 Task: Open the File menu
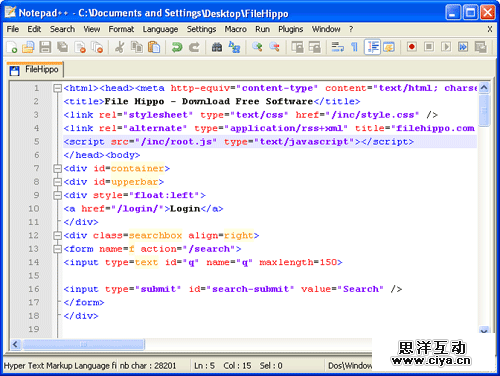[13, 29]
